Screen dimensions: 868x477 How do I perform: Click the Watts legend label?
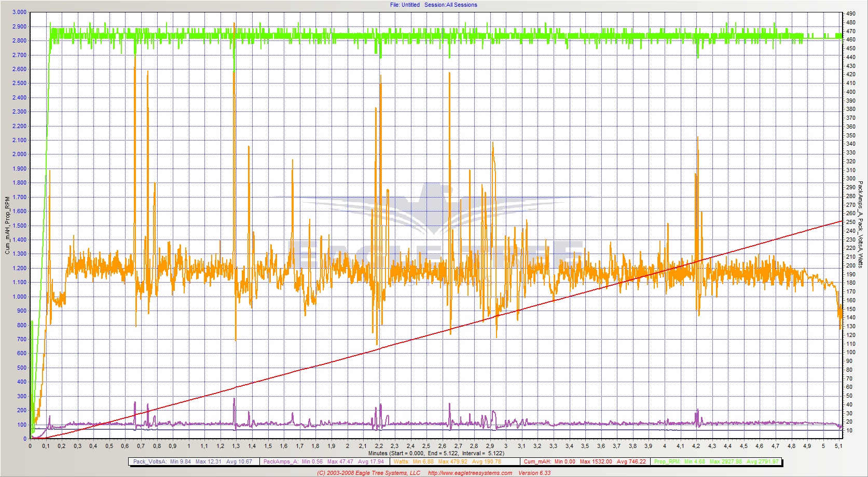401,461
